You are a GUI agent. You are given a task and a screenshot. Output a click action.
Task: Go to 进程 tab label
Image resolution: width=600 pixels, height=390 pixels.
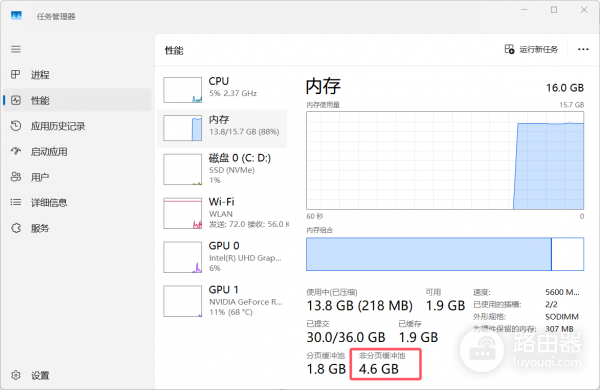tap(40, 75)
